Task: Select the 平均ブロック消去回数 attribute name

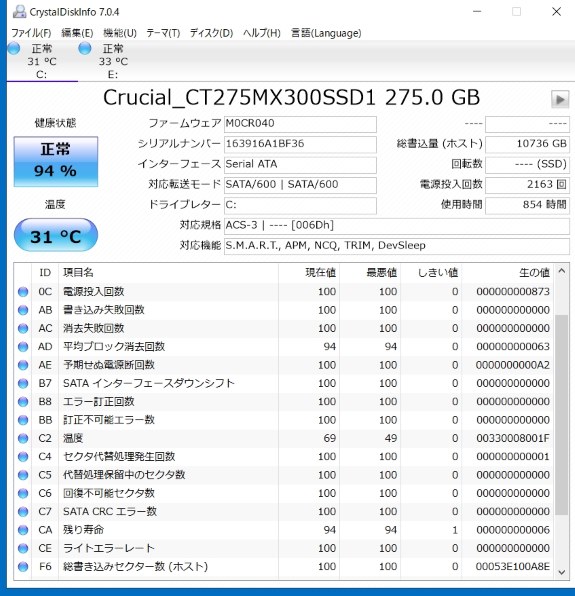Action: tap(114, 347)
